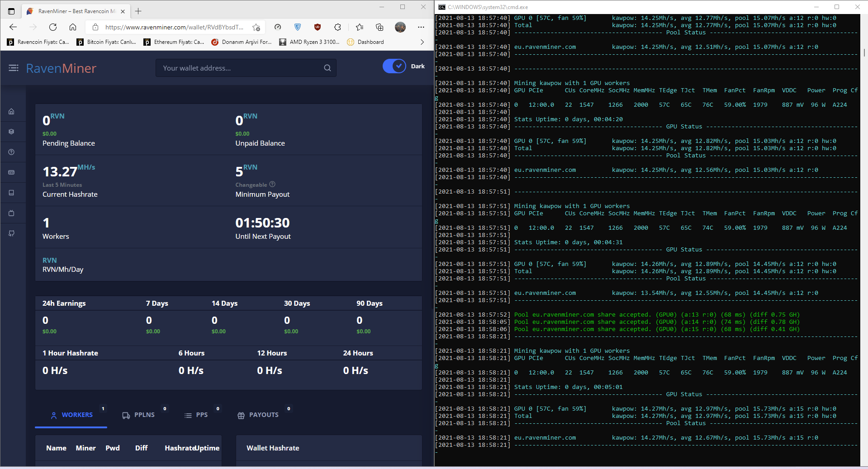Click the Minimum Payout label
Viewport: 868px width, 469px height.
point(262,194)
